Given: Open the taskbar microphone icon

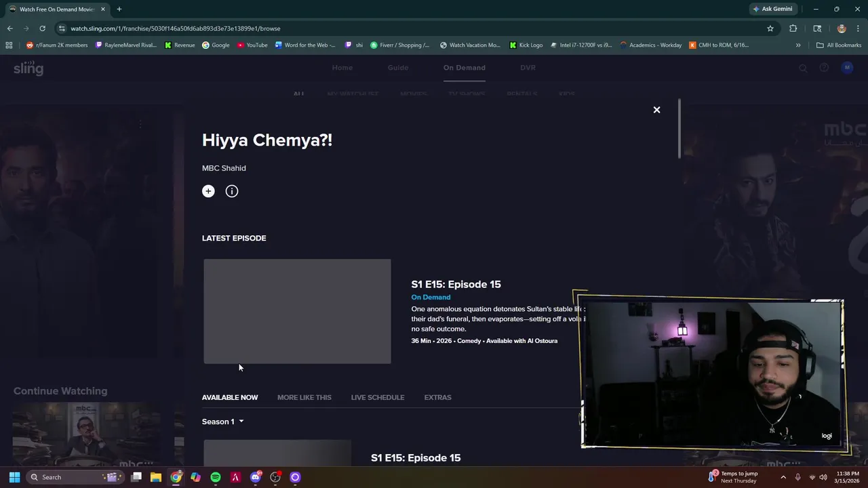Looking at the screenshot, I should [x=797, y=477].
